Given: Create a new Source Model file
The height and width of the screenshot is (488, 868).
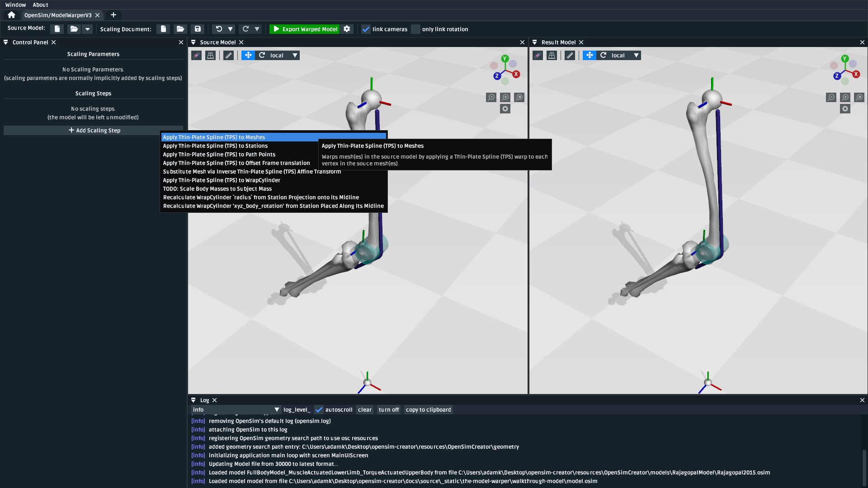Looking at the screenshot, I should [x=57, y=29].
